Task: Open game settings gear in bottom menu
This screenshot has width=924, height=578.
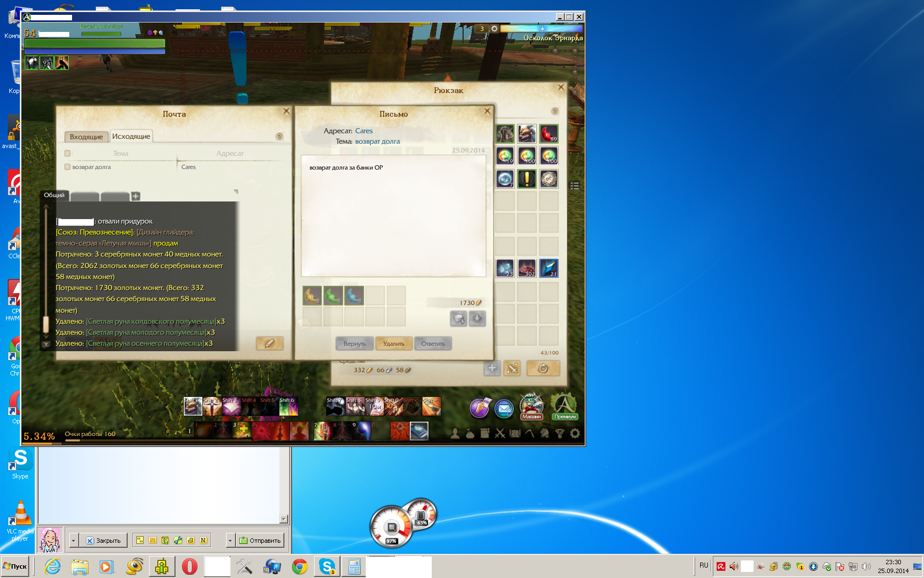Action: pyautogui.click(x=575, y=433)
